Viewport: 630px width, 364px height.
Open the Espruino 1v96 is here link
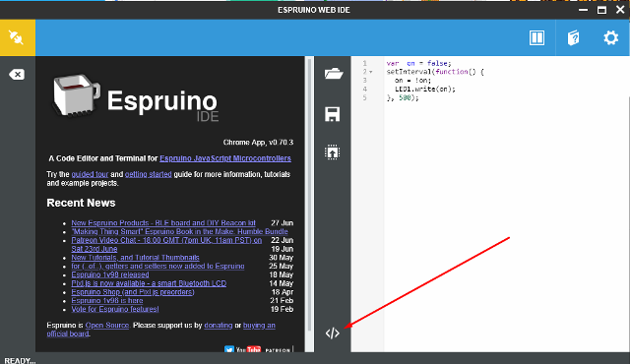point(107,301)
